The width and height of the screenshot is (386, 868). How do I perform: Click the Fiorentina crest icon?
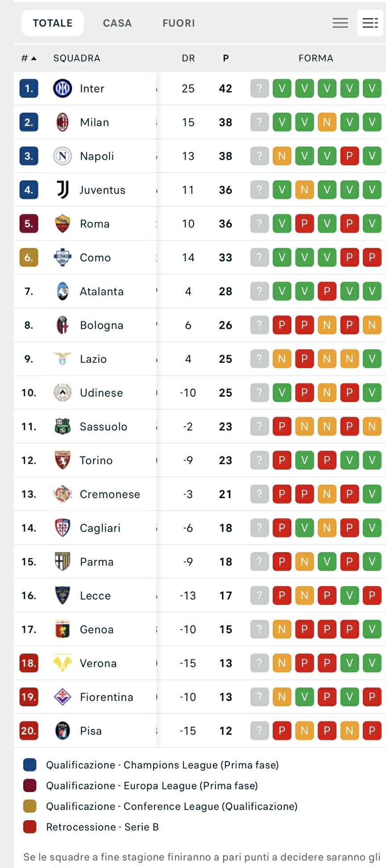[x=62, y=697]
